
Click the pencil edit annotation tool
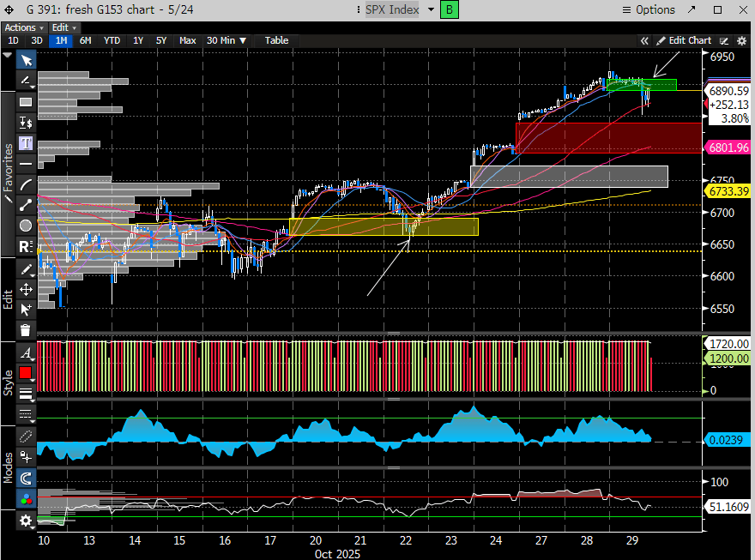pyautogui.click(x=26, y=269)
